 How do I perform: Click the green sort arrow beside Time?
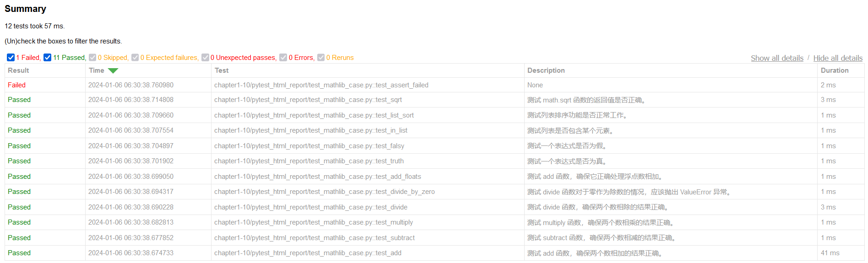click(113, 70)
